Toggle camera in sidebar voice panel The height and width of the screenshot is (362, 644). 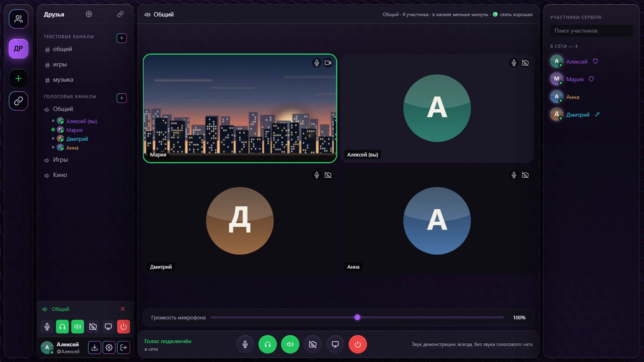[93, 327]
